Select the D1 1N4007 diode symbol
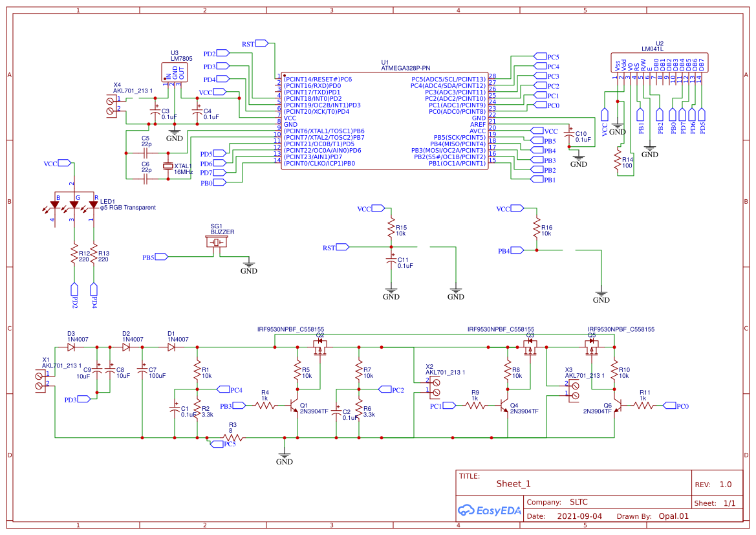The image size is (756, 535). coord(171,347)
